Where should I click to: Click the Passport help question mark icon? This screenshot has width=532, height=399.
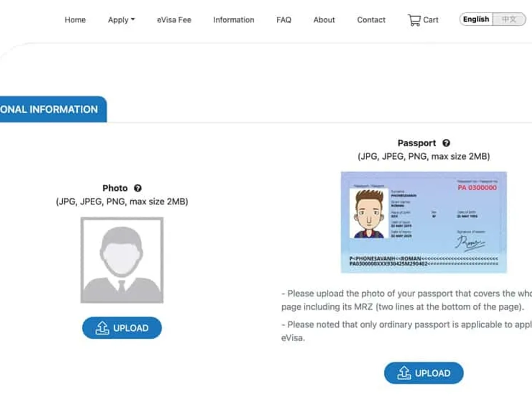point(446,143)
